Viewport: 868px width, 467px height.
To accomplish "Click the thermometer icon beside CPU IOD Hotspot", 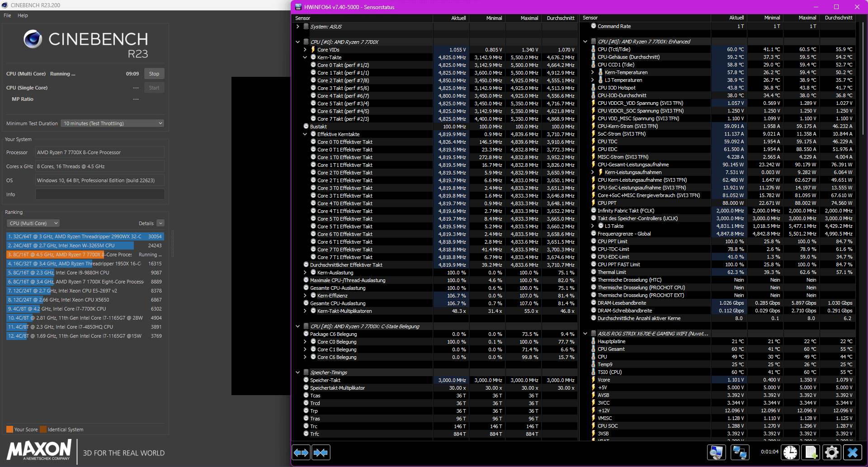I will click(593, 88).
